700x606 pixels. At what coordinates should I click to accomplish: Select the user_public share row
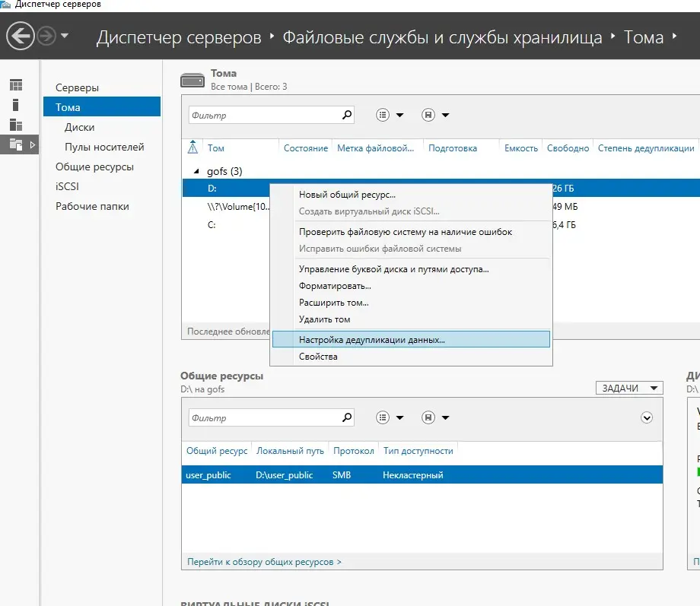coord(422,475)
